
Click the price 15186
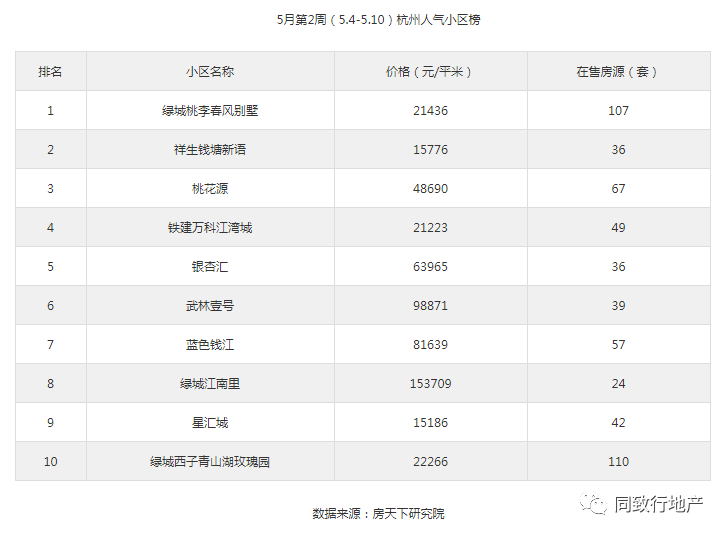pyautogui.click(x=430, y=422)
